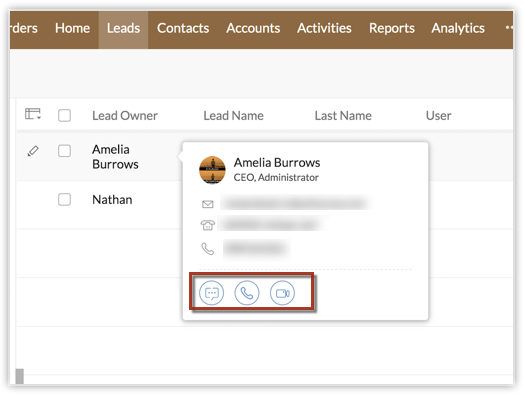This screenshot has width=524, height=395.
Task: Start a chat with Amelia Burrows
Action: (212, 293)
